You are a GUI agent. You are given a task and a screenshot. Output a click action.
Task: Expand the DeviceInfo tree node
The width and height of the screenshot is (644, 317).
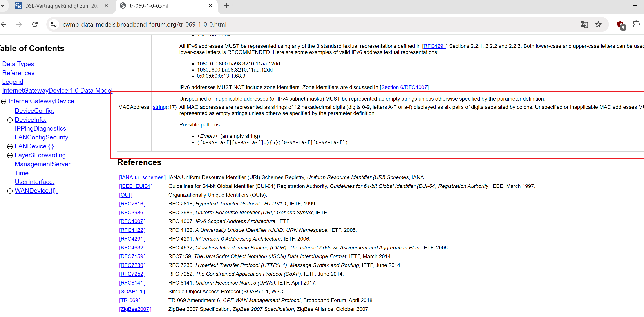coord(10,120)
